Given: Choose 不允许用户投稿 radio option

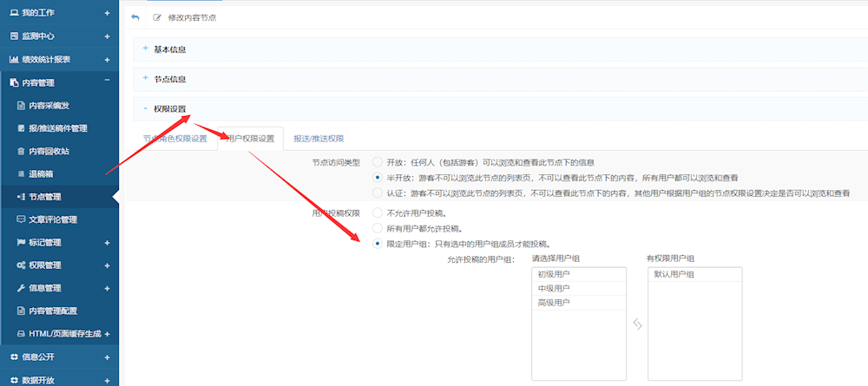Looking at the screenshot, I should [x=378, y=213].
